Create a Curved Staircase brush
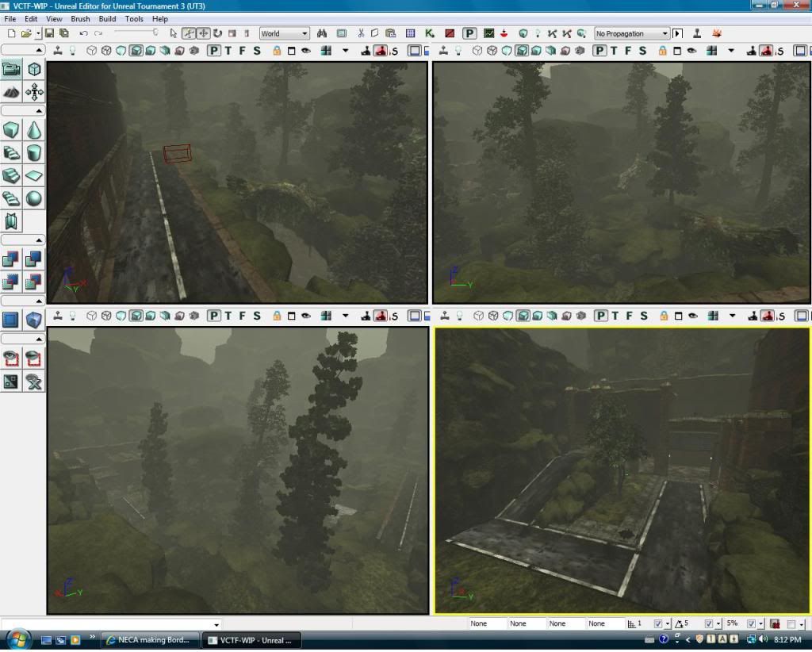 [x=11, y=153]
